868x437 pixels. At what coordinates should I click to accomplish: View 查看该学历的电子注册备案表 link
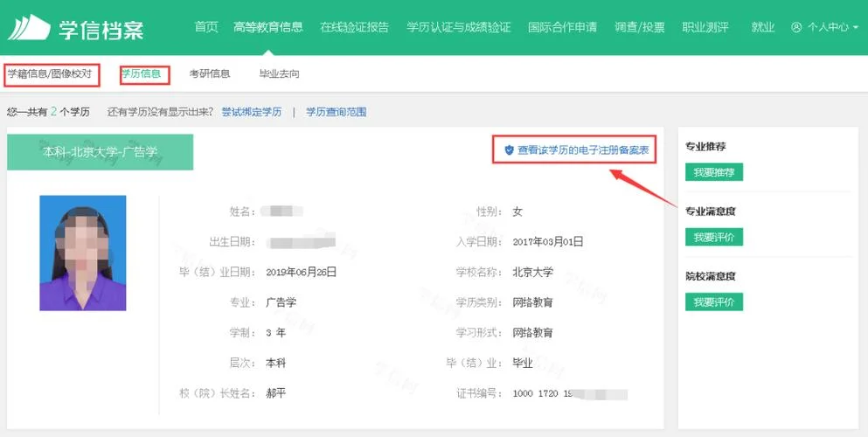[583, 150]
